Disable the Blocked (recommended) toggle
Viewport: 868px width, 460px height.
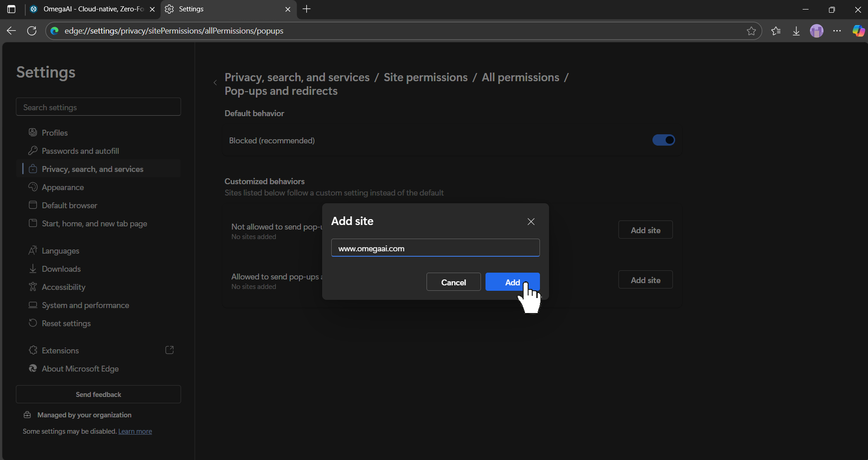[663, 140]
